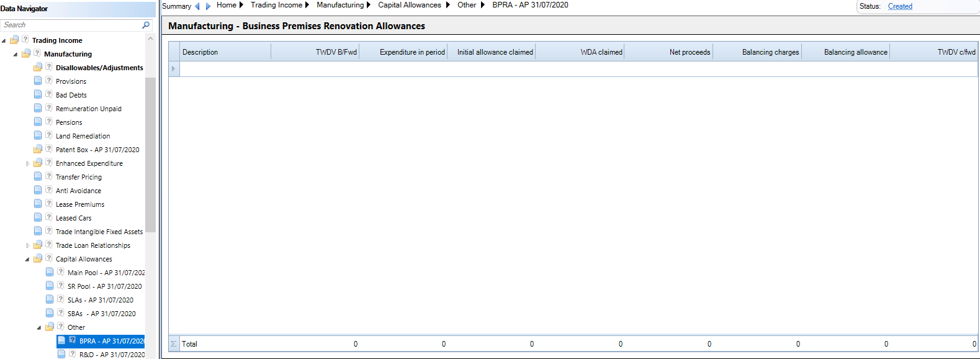Open dropdown arrow after Other breadcrumb
The image size is (980, 359).
click(482, 5)
